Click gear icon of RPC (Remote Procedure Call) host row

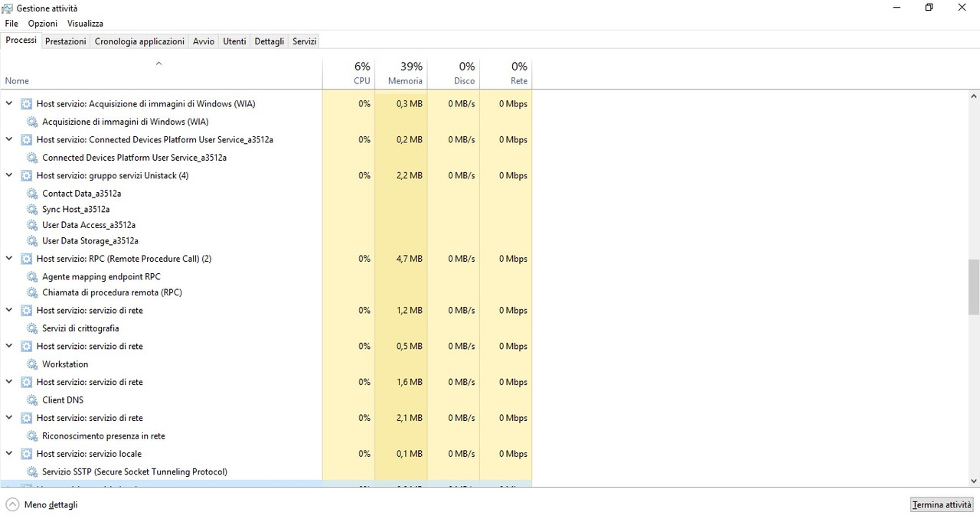click(26, 259)
